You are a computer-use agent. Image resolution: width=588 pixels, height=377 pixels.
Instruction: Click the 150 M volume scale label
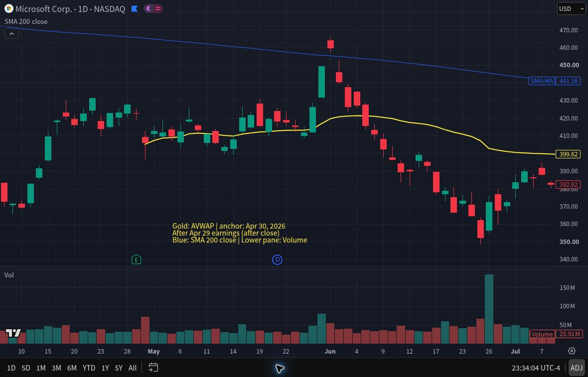(x=567, y=288)
